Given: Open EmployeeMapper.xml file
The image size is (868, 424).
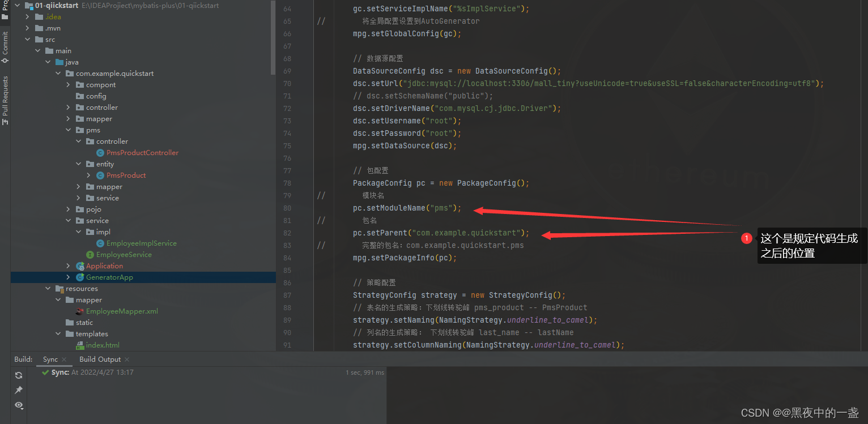Looking at the screenshot, I should coord(122,311).
